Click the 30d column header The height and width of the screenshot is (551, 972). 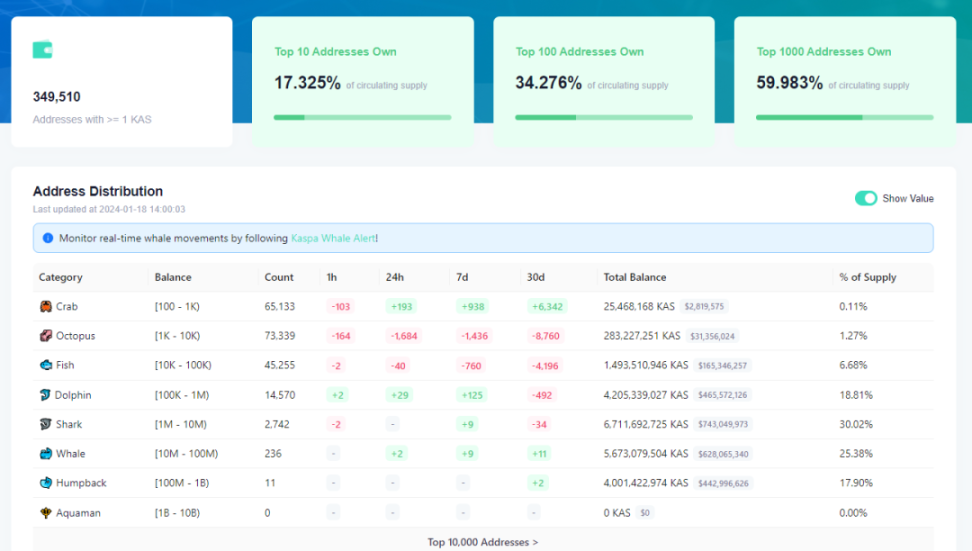click(x=536, y=277)
